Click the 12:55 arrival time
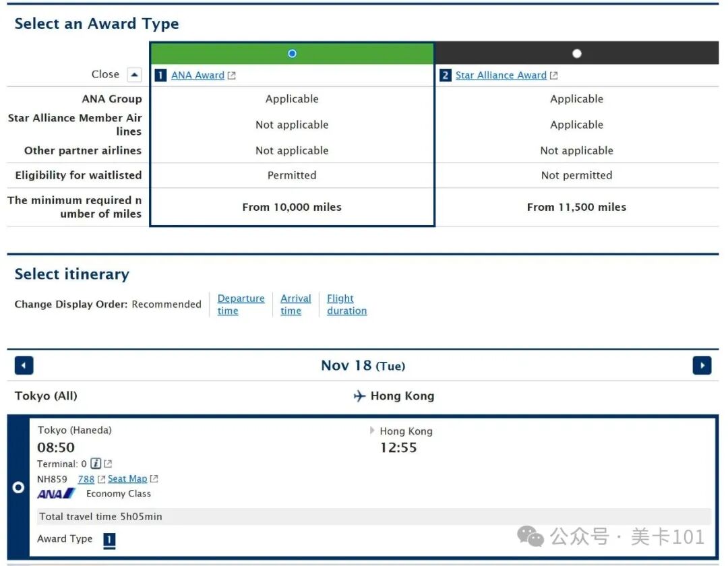Image resolution: width=728 pixels, height=566 pixels. click(x=398, y=447)
